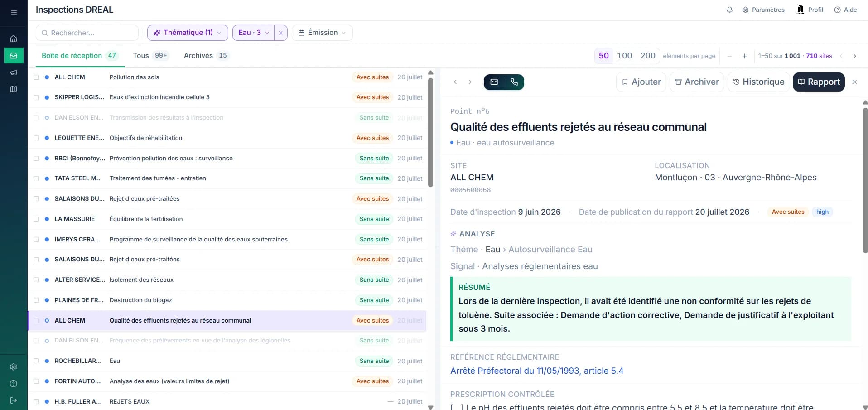Open Aide in the top bar

click(845, 10)
